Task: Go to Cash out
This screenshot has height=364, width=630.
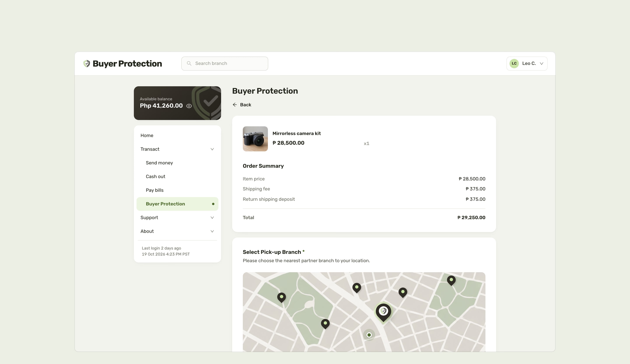Action: pos(177,177)
